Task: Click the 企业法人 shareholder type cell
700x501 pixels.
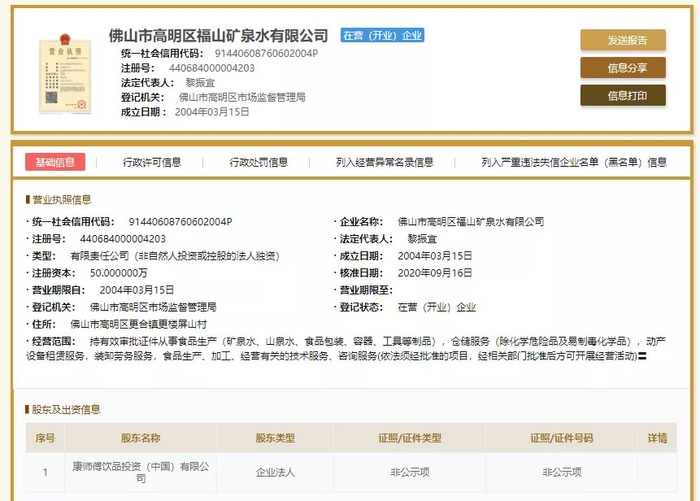Action: 275,472
